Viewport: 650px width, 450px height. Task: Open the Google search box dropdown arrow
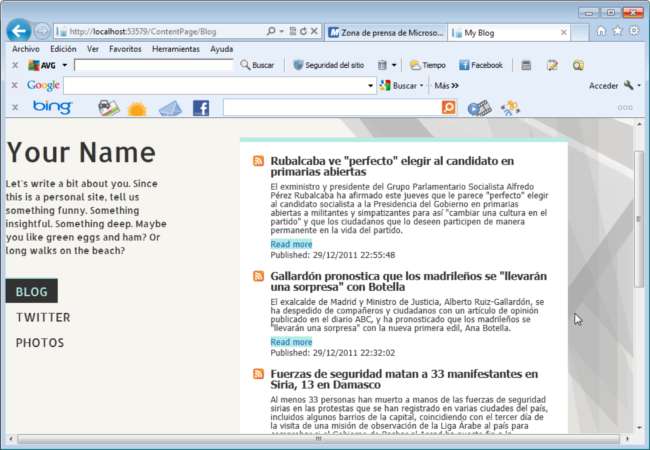tap(370, 86)
